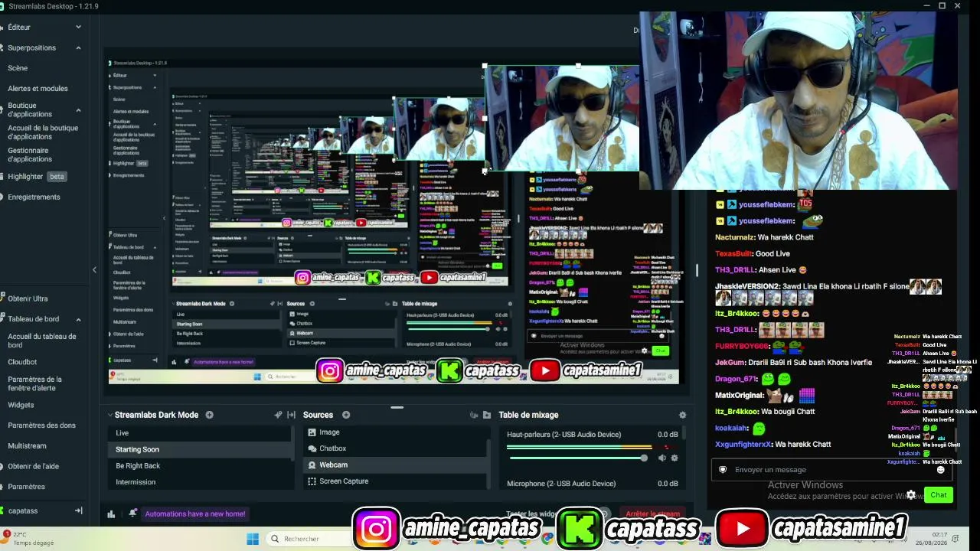Image resolution: width=980 pixels, height=551 pixels.
Task: Collapse the left sidebar with the arrow
Action: (94, 269)
